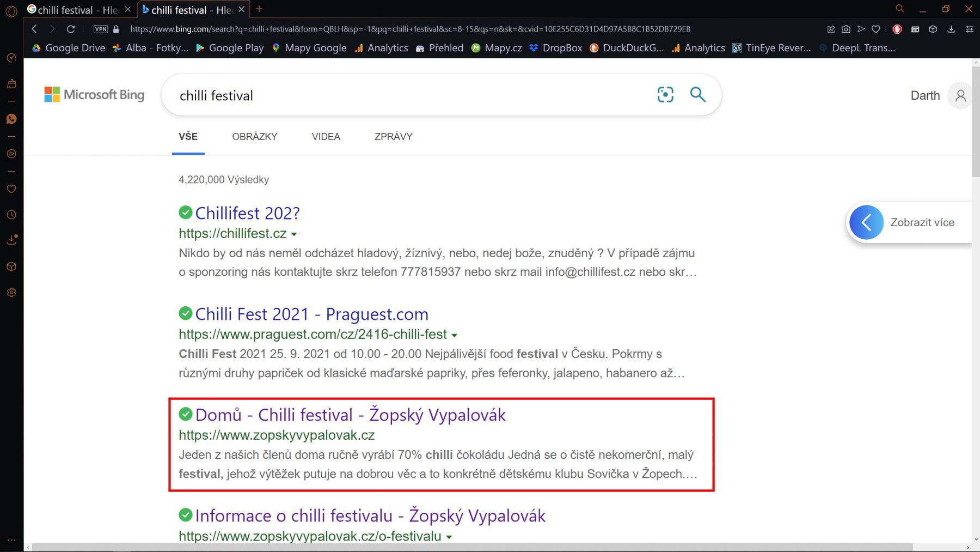
Task: Click the chilli festival search input field
Action: [x=408, y=95]
